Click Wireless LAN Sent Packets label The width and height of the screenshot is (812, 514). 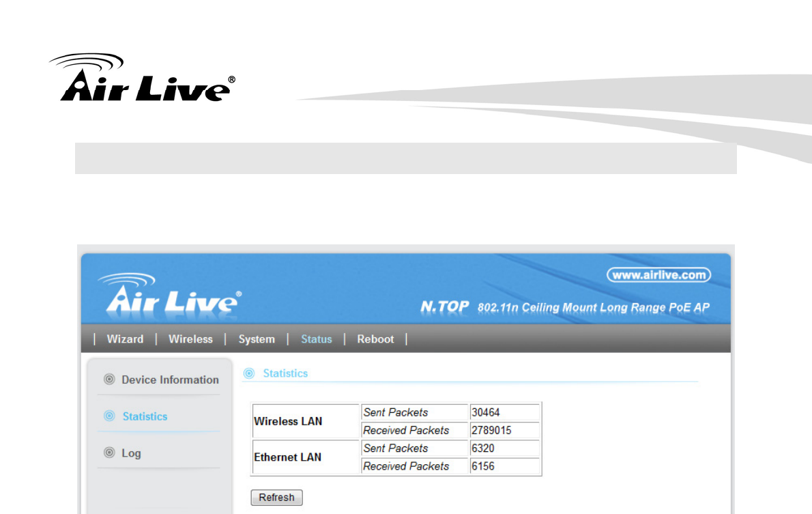[x=396, y=412]
